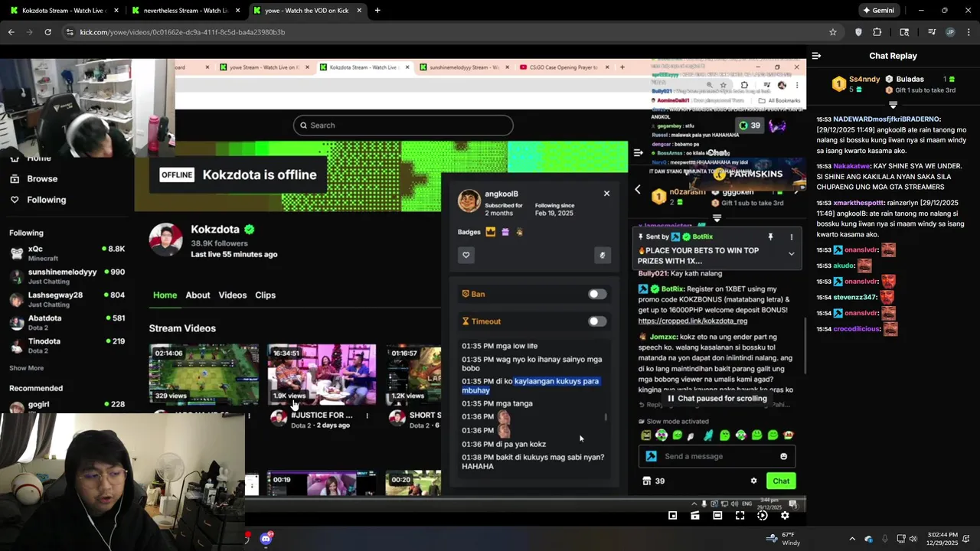Collapse the Chat Replay panel with arrow icon

tap(816, 56)
